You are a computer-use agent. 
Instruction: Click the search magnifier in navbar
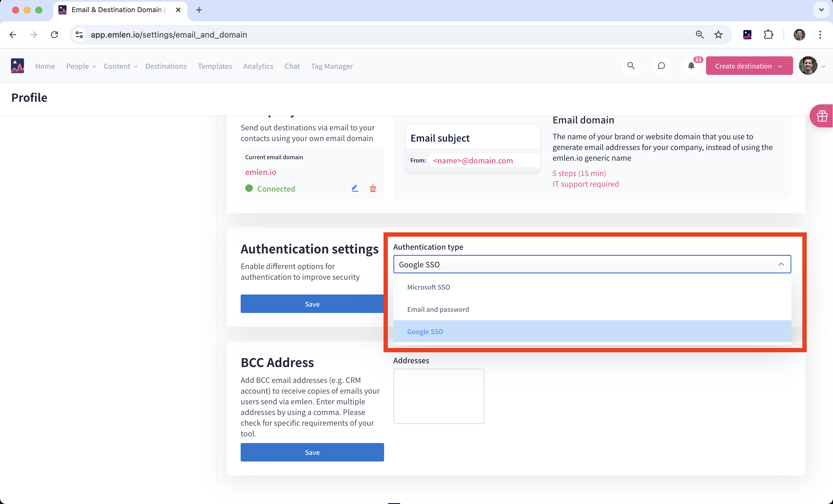point(631,66)
